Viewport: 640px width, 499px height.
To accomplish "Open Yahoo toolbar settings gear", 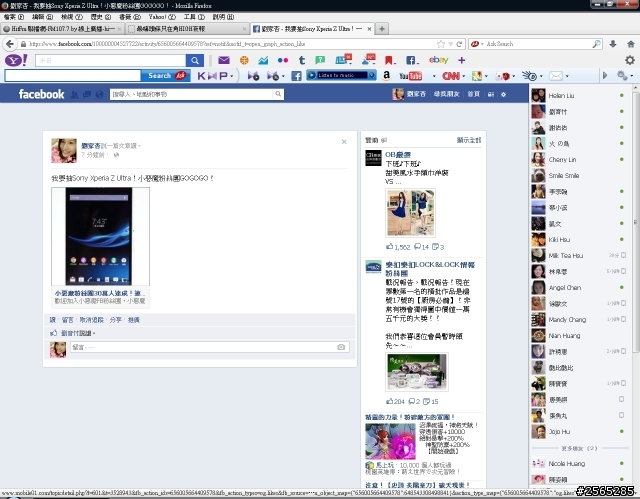I will pos(630,60).
